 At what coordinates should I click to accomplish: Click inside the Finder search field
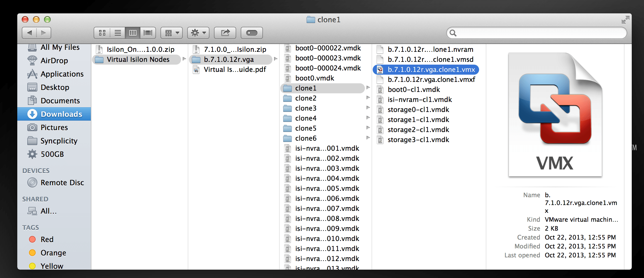tap(537, 33)
